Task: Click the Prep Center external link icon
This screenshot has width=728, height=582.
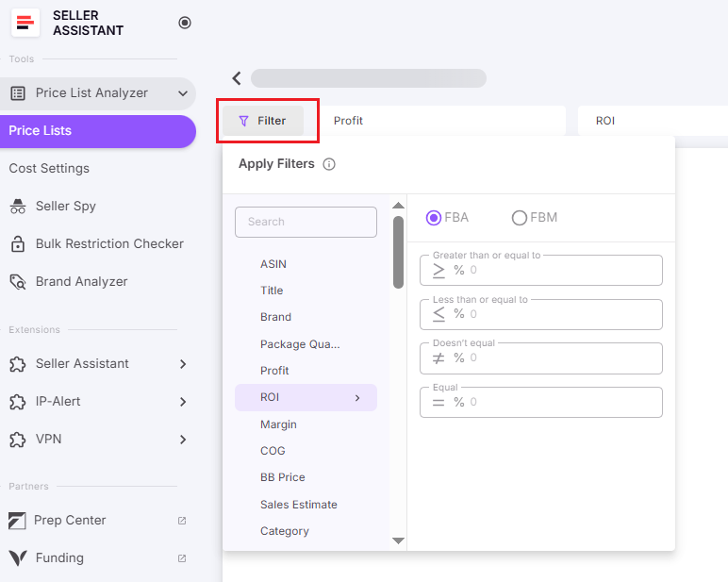Action: (182, 521)
